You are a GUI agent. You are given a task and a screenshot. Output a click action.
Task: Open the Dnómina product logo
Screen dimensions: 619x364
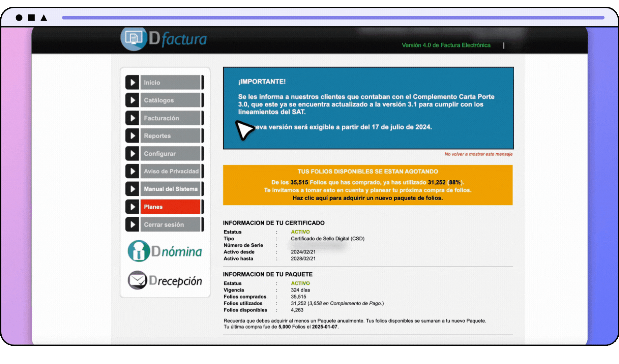[x=165, y=251]
